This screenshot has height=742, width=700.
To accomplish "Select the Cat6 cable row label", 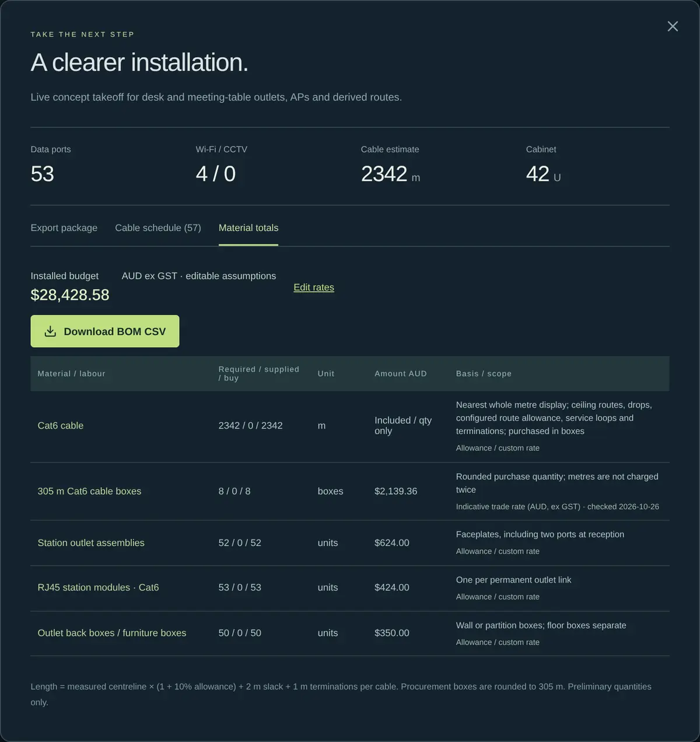I will pos(61,426).
